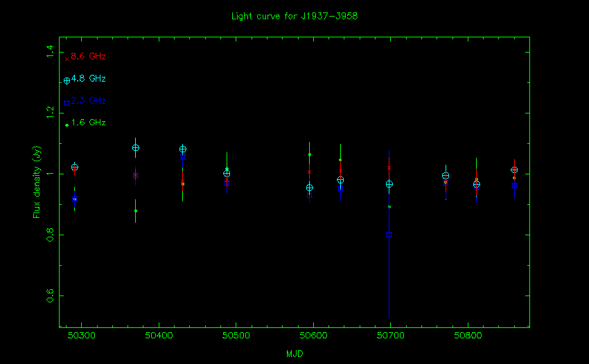Click the y-axis tick label 0.6
Screen dimensions: 589x364
click(50, 295)
